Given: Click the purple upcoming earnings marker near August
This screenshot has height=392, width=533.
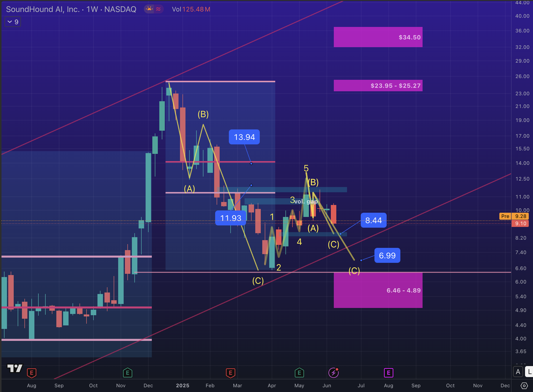Looking at the screenshot, I should coord(388,373).
